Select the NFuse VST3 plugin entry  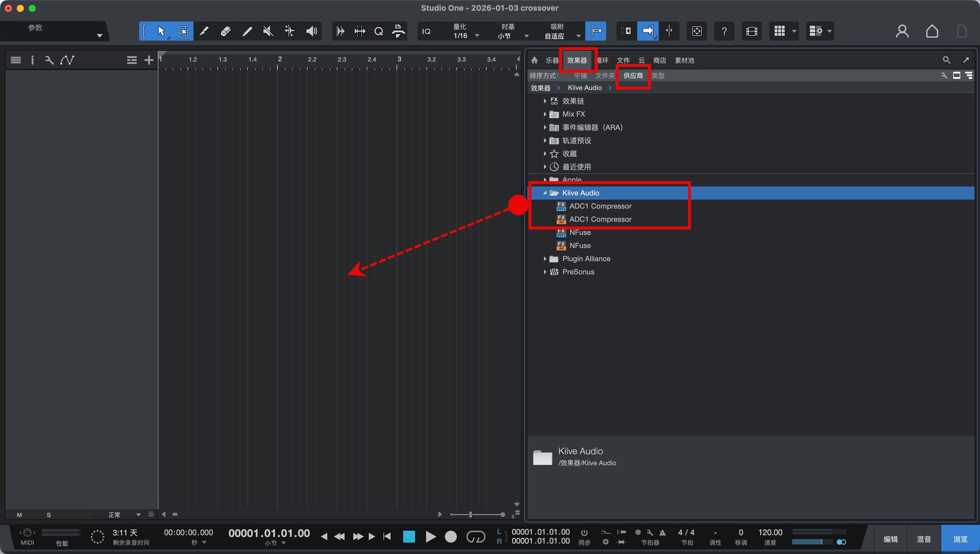580,232
